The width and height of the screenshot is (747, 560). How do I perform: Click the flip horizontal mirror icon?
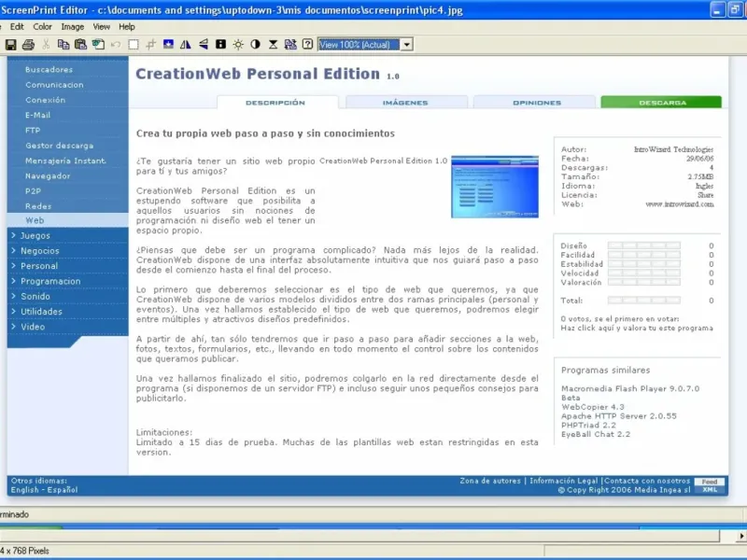185,45
